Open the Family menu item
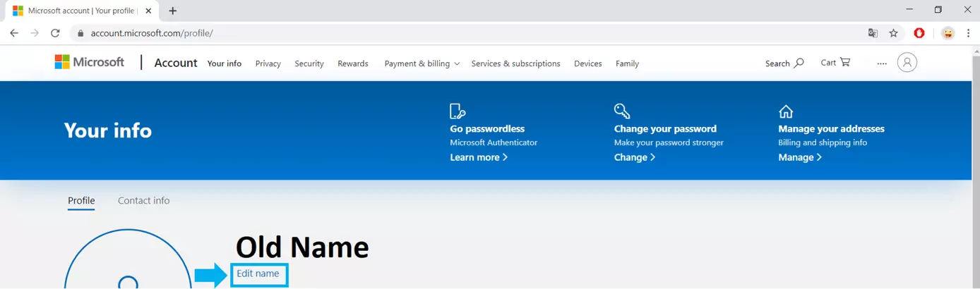This screenshot has height=289, width=980. click(x=627, y=63)
